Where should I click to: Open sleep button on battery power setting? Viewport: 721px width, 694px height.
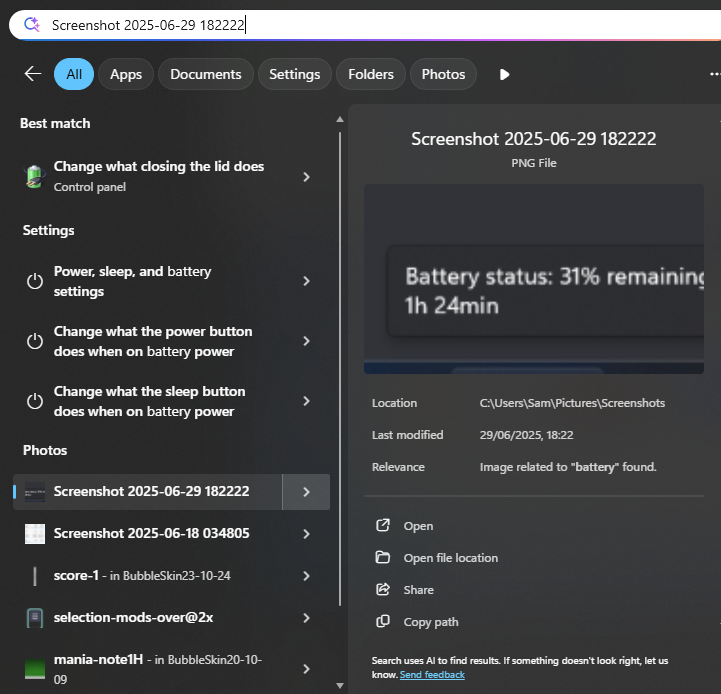click(149, 401)
